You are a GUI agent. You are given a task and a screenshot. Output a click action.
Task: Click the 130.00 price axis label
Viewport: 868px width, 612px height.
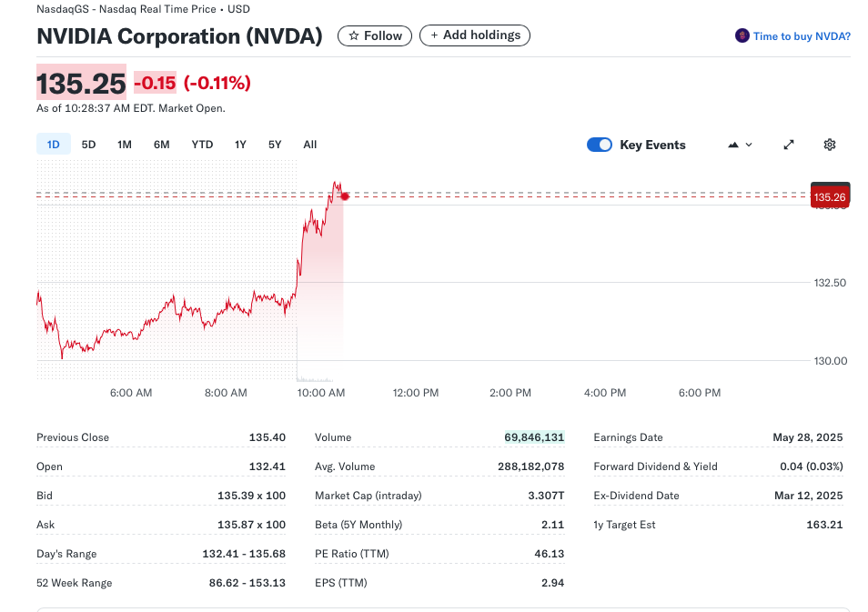pos(831,361)
